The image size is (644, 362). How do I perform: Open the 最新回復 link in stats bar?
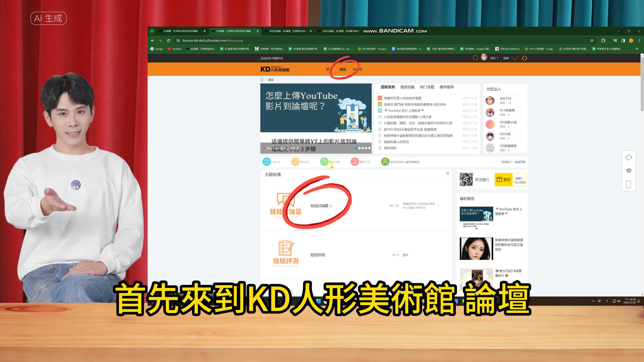pos(520,162)
